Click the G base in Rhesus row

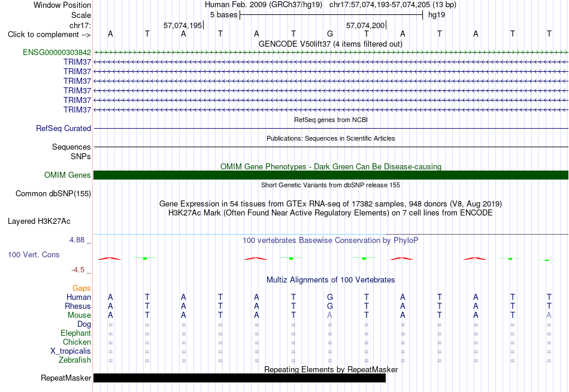click(x=330, y=306)
